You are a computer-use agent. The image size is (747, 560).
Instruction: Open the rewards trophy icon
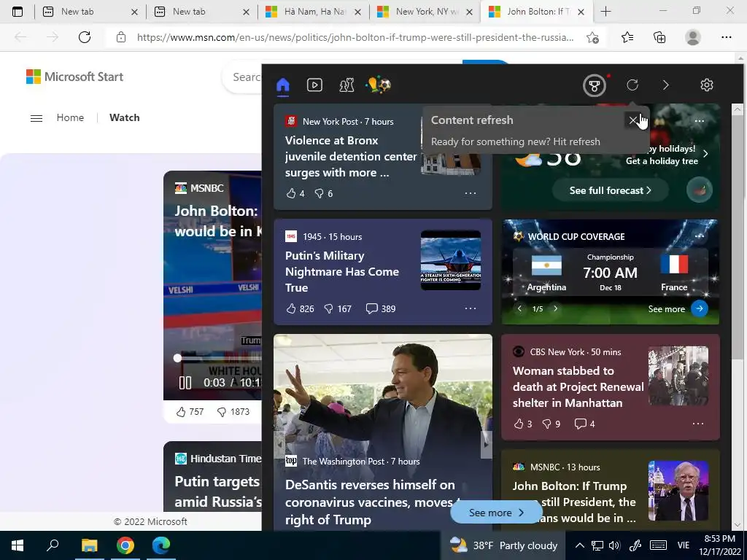pyautogui.click(x=594, y=86)
